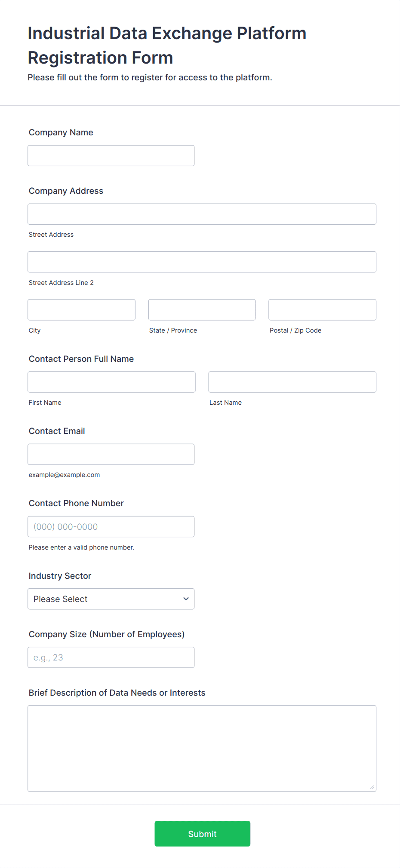Focus the Contact Phone Number field

(x=111, y=526)
